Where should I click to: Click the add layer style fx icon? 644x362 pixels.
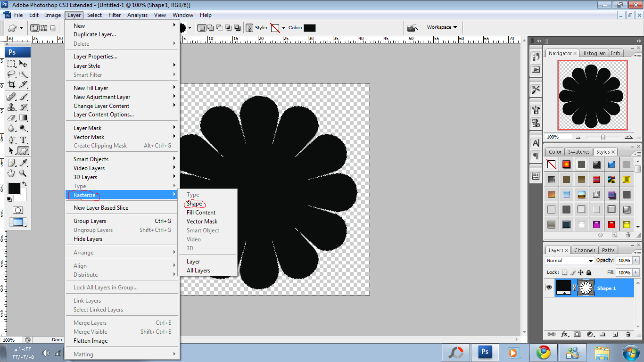click(x=564, y=334)
